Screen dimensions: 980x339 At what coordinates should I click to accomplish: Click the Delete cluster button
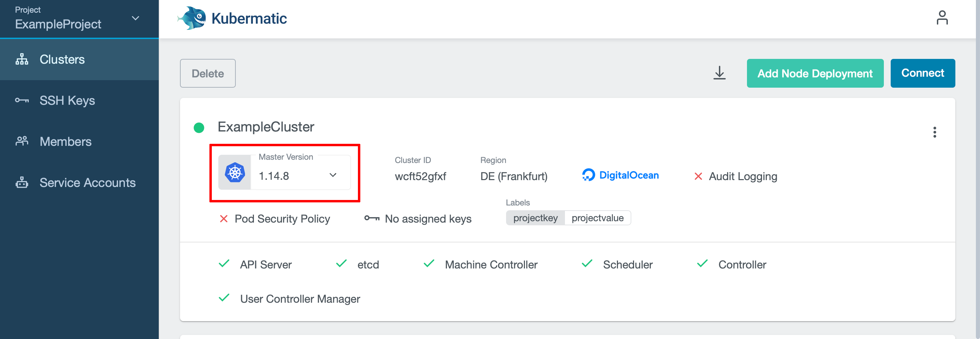click(x=208, y=73)
